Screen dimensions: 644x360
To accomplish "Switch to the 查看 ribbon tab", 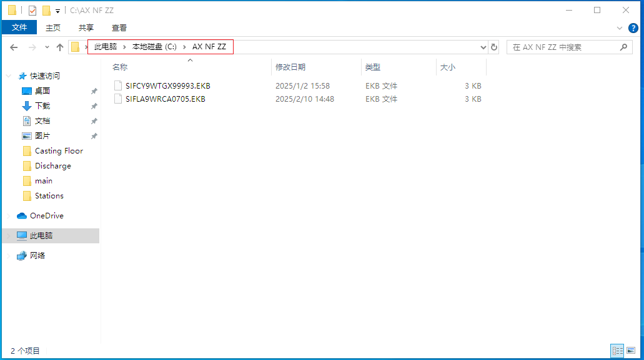I will [119, 27].
